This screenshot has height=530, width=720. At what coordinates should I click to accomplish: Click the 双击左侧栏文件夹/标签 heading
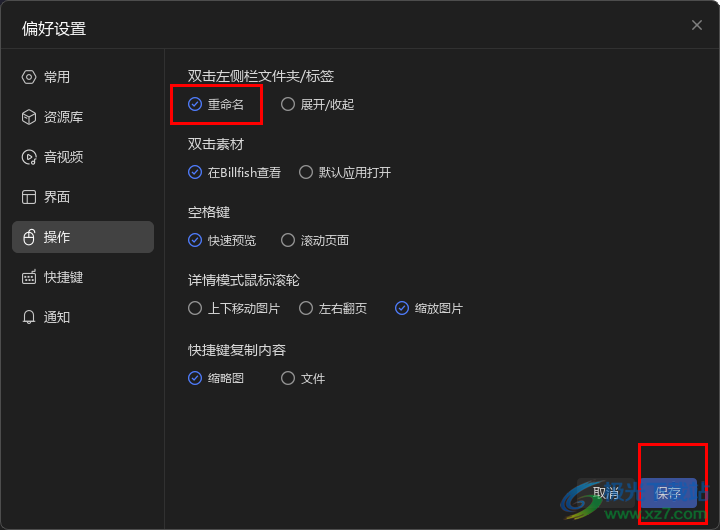261,76
